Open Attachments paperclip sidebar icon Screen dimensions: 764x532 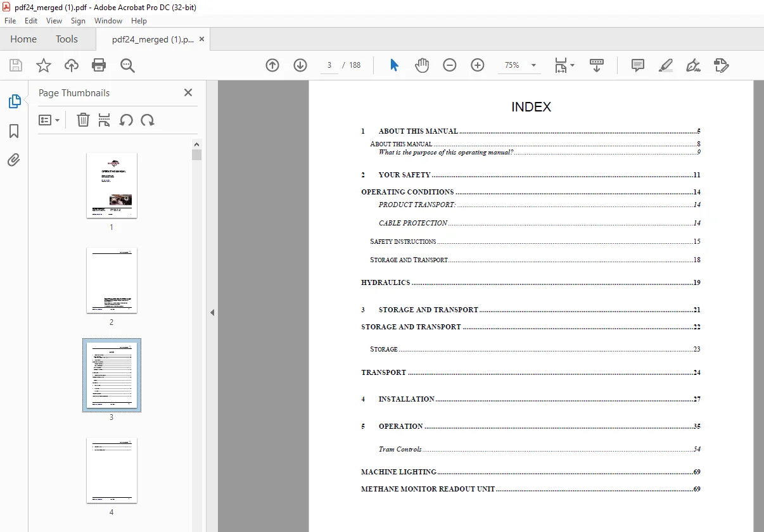pos(14,160)
